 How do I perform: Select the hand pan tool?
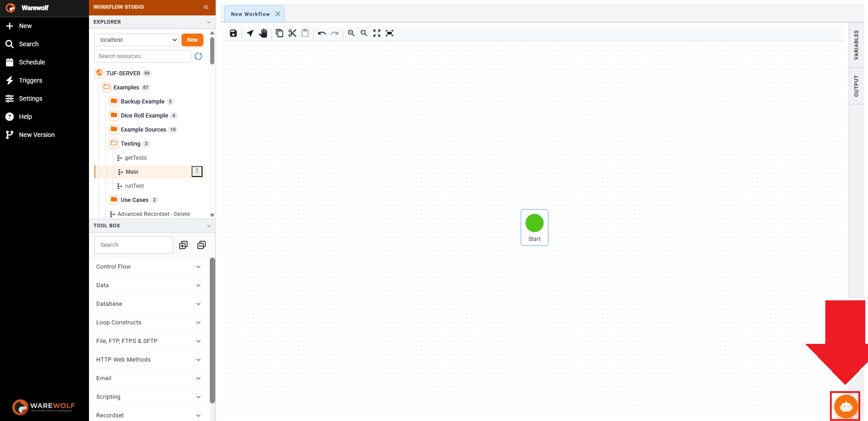pyautogui.click(x=263, y=33)
